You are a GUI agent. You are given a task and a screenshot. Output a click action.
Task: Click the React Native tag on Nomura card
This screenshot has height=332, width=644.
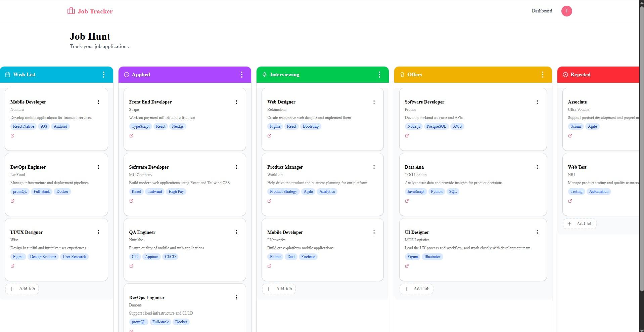(x=24, y=126)
